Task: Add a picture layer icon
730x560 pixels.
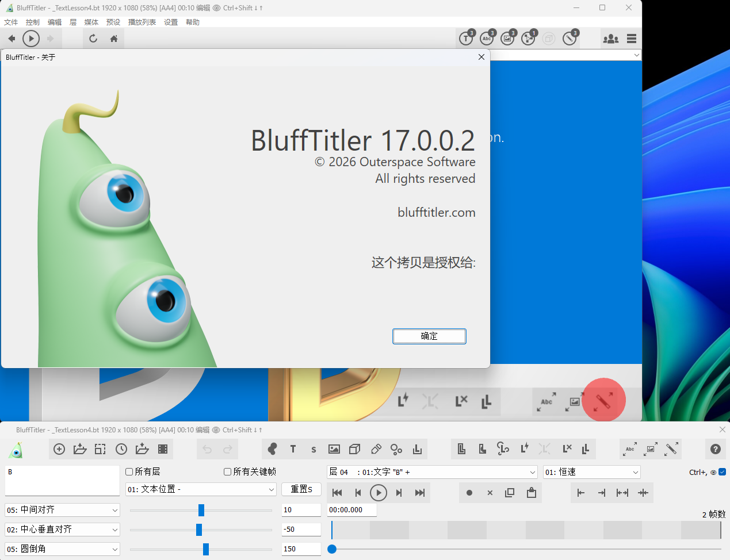Action: coord(334,449)
